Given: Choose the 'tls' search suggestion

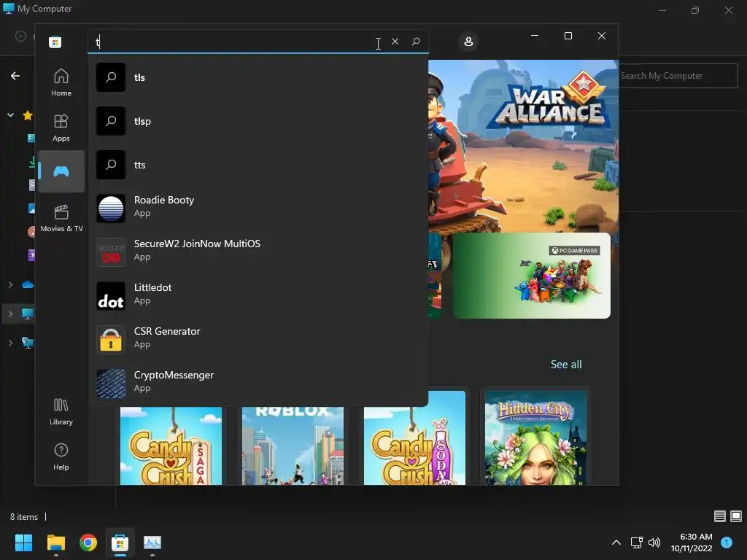Looking at the screenshot, I should (x=258, y=77).
